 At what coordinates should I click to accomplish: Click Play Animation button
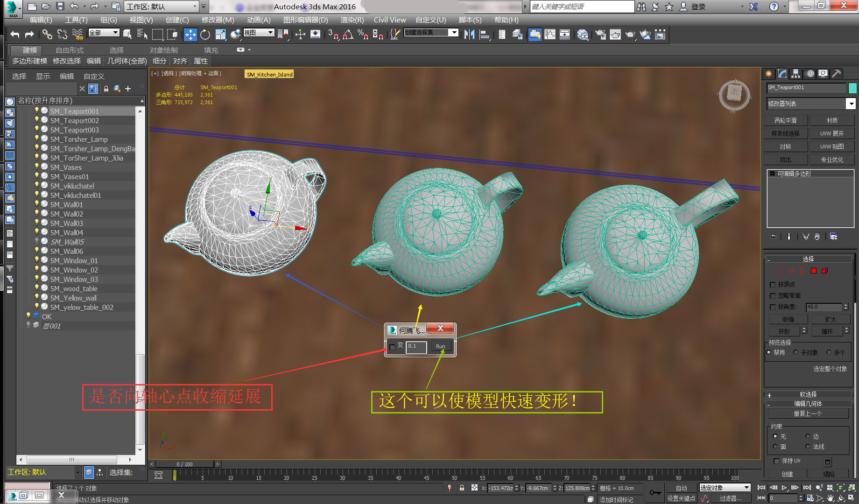pos(784,488)
